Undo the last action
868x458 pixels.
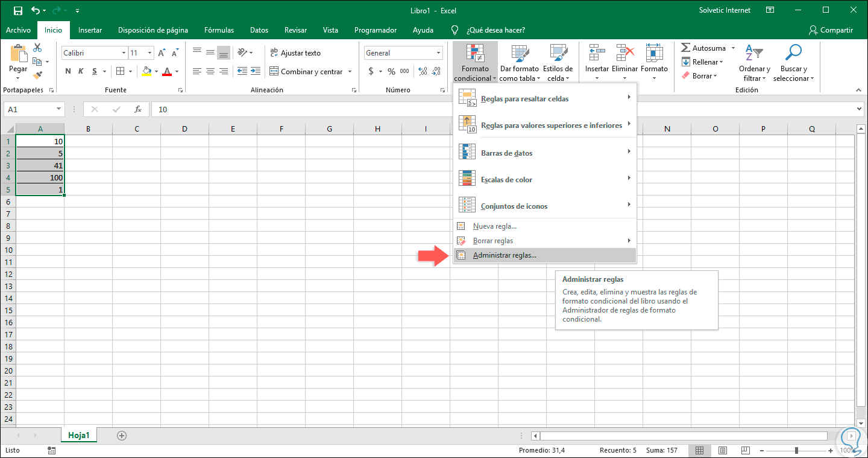click(36, 10)
